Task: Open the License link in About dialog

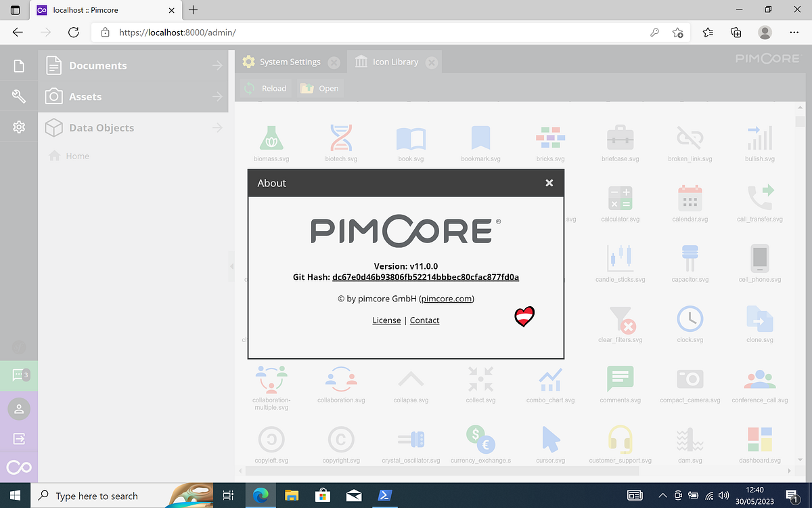Action: coord(386,320)
